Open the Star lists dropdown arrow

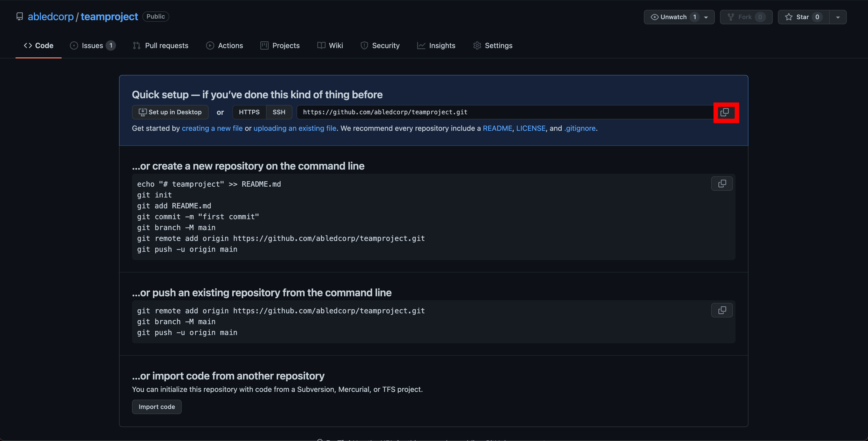(838, 17)
